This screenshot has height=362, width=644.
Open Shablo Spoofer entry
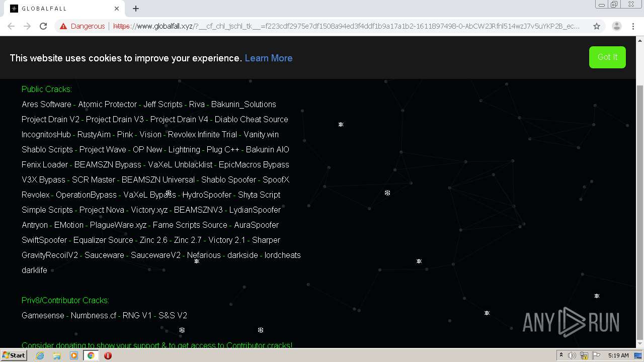click(x=228, y=179)
